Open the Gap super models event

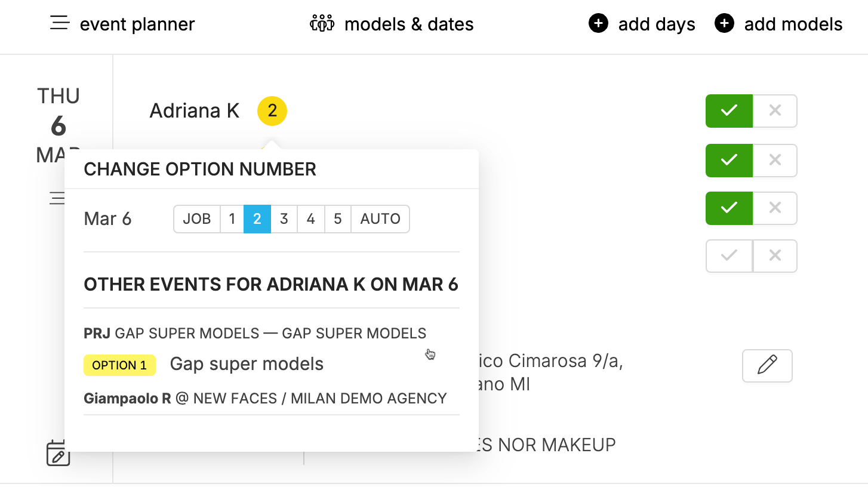(x=247, y=364)
